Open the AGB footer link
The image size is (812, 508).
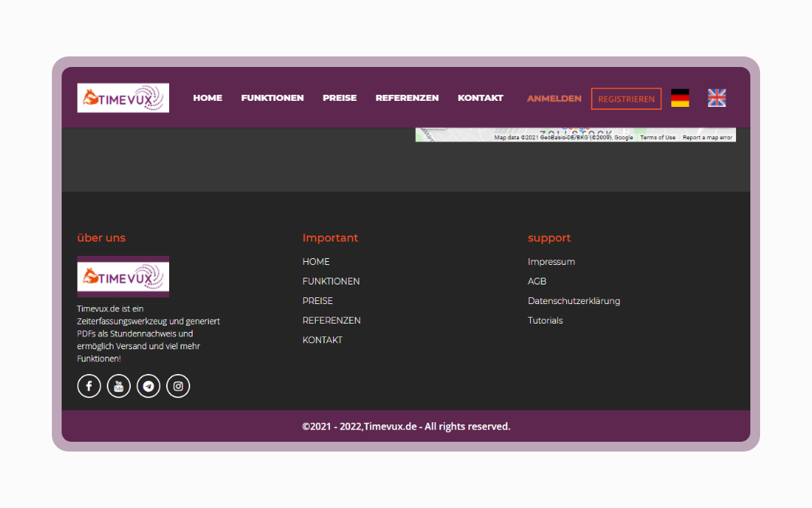pos(537,281)
